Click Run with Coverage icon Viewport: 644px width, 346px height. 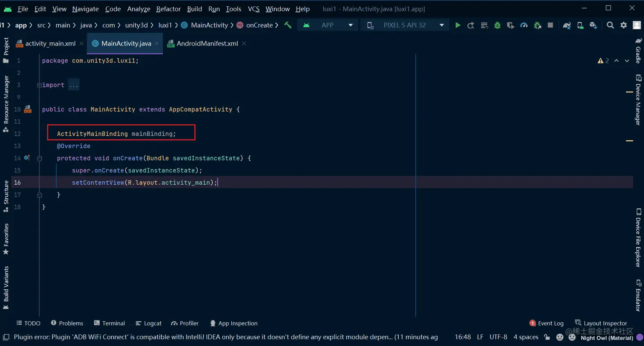point(510,26)
